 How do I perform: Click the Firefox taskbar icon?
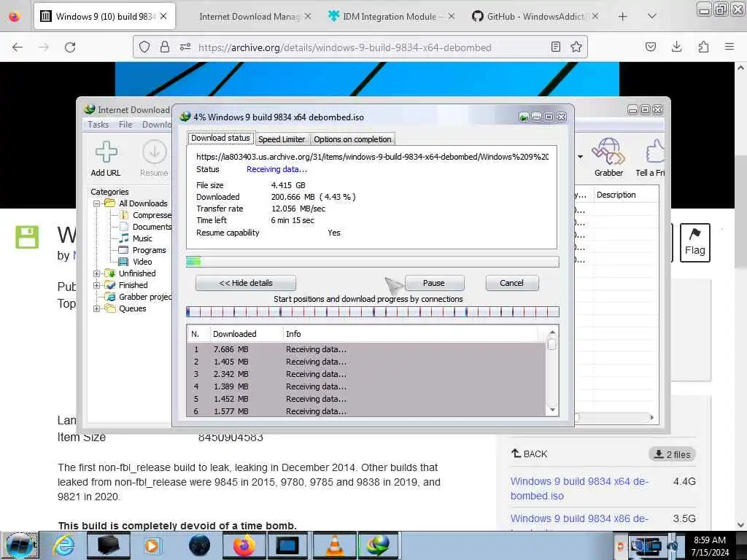pyautogui.click(x=244, y=545)
